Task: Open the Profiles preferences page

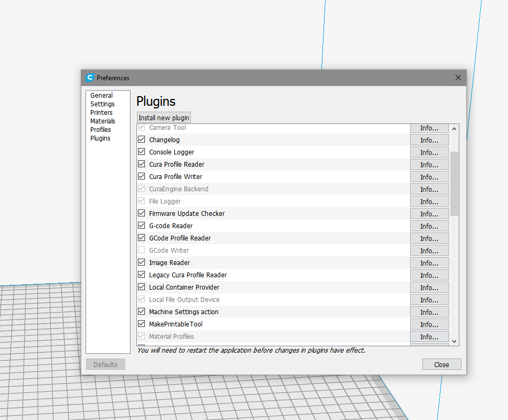Action: coord(101,129)
